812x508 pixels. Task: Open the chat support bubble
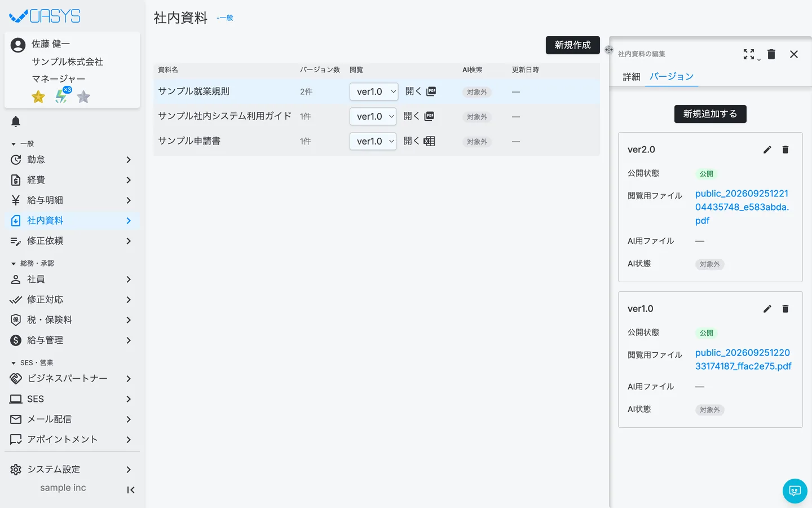795,491
